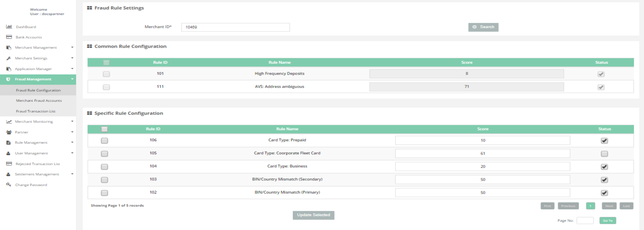The image size is (644, 230).
Task: Expand the Merchant Management menu arrow
Action: click(x=72, y=47)
